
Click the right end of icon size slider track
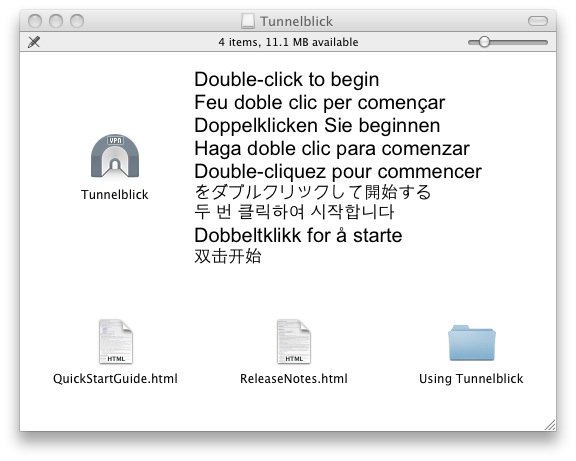point(545,42)
